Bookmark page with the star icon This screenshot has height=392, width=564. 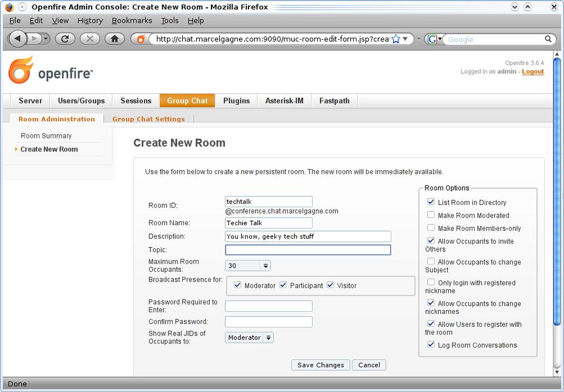pos(395,39)
